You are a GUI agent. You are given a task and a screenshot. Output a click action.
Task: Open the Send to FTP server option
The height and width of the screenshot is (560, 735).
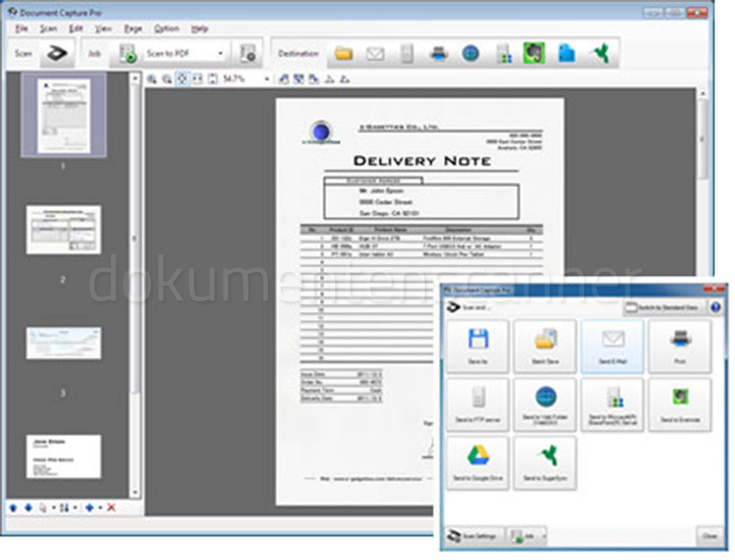(x=478, y=404)
